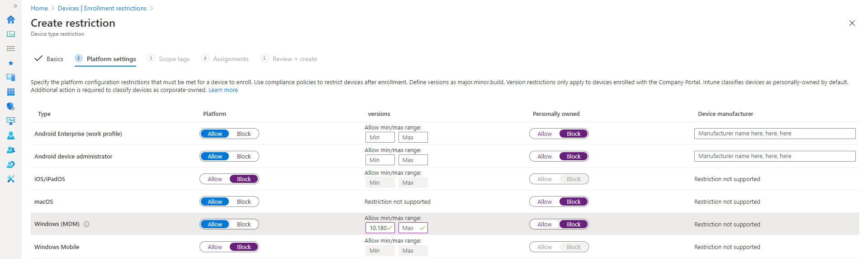Set macOS platform to Block
Image resolution: width=868 pixels, height=259 pixels.
tap(244, 201)
